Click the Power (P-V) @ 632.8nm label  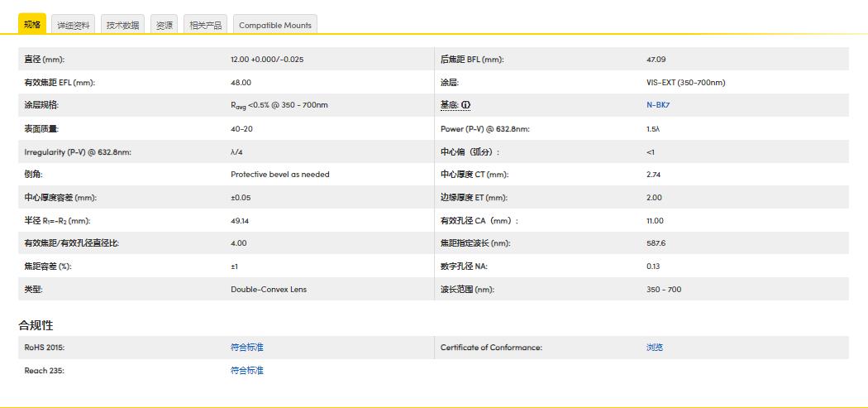click(485, 128)
